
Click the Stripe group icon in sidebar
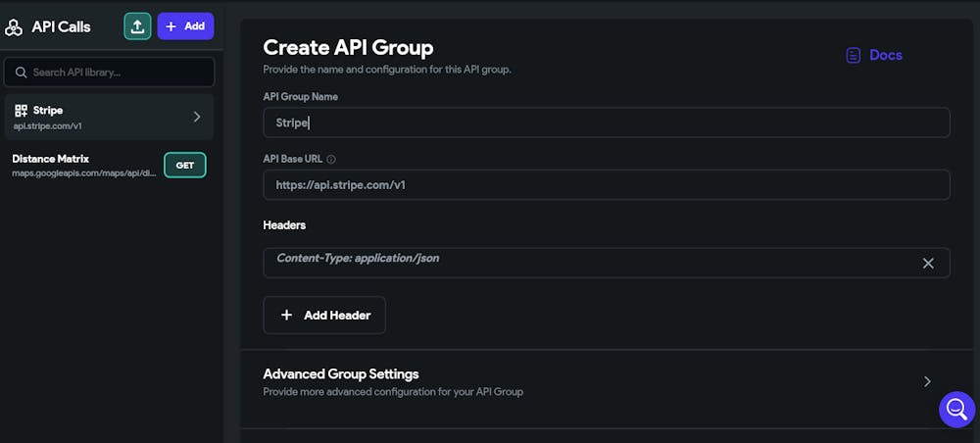21,111
